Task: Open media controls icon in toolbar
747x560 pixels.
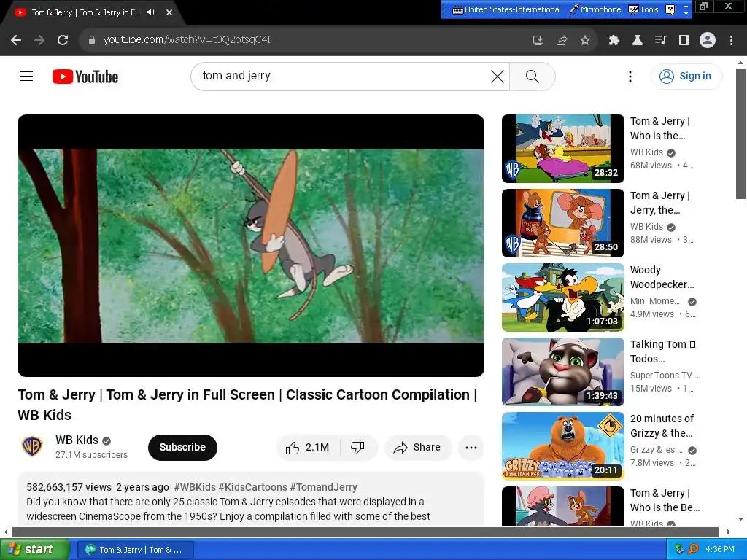Action: pos(660,41)
